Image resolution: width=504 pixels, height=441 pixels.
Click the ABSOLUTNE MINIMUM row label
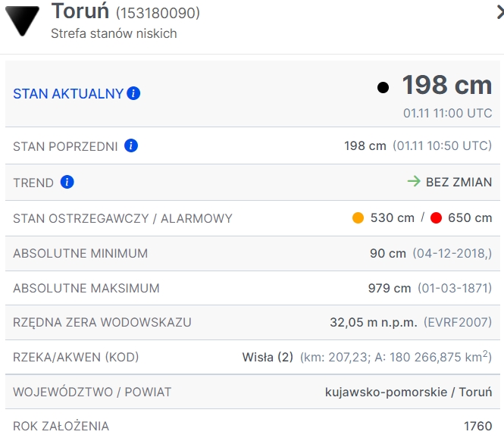click(x=80, y=253)
